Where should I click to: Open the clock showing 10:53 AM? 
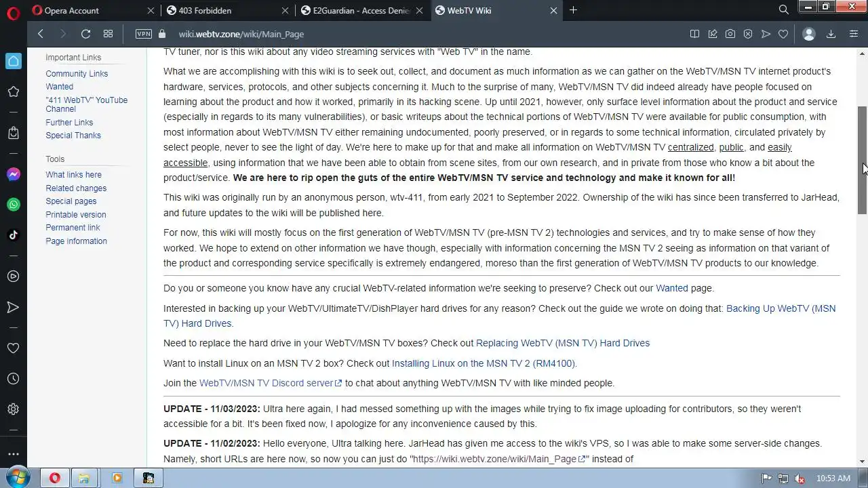tap(833, 478)
